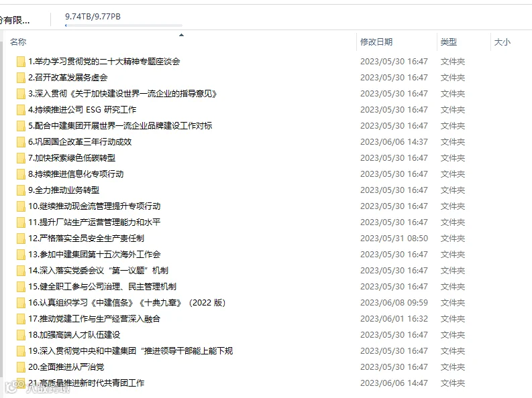
Task: Click folder icon of 8.持续推进信息化专项行动
Action: click(21, 174)
